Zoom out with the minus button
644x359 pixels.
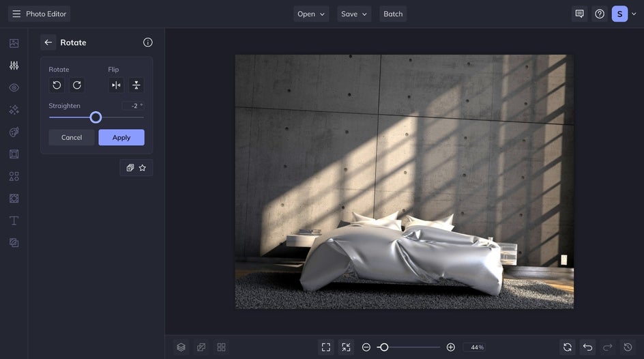pyautogui.click(x=366, y=347)
